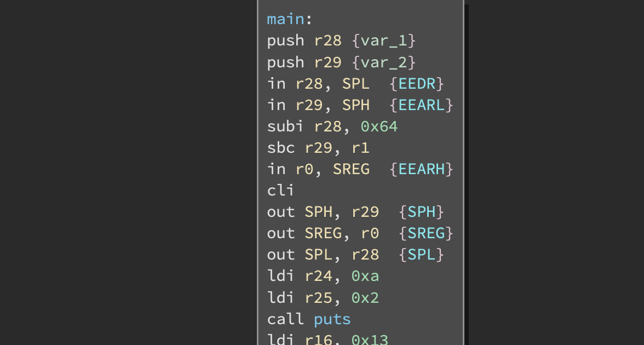Click the braced SREG annotation on out line

coord(426,233)
